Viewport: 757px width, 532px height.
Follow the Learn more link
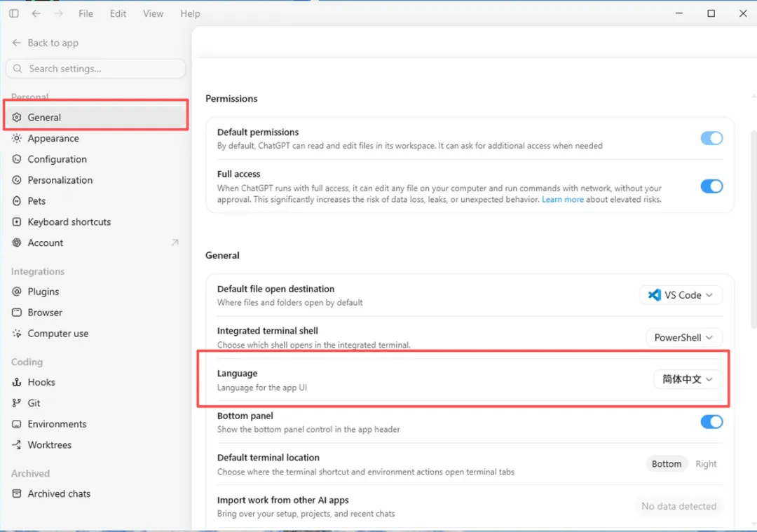pyautogui.click(x=562, y=199)
